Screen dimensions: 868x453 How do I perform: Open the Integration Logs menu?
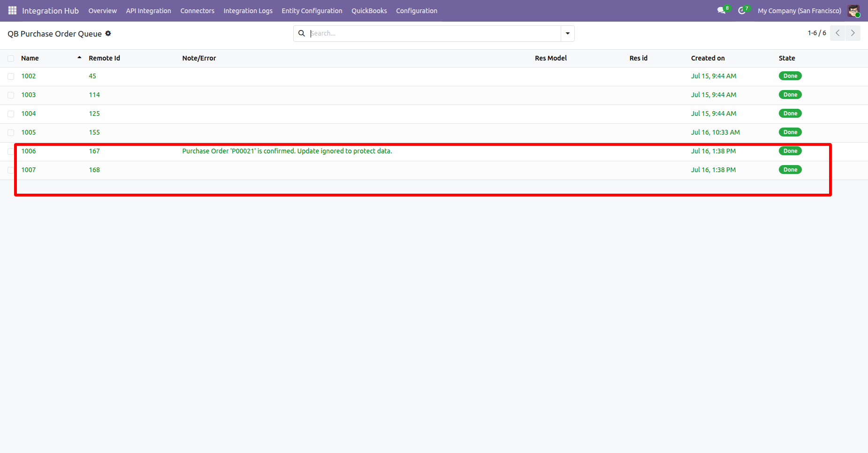click(x=248, y=10)
